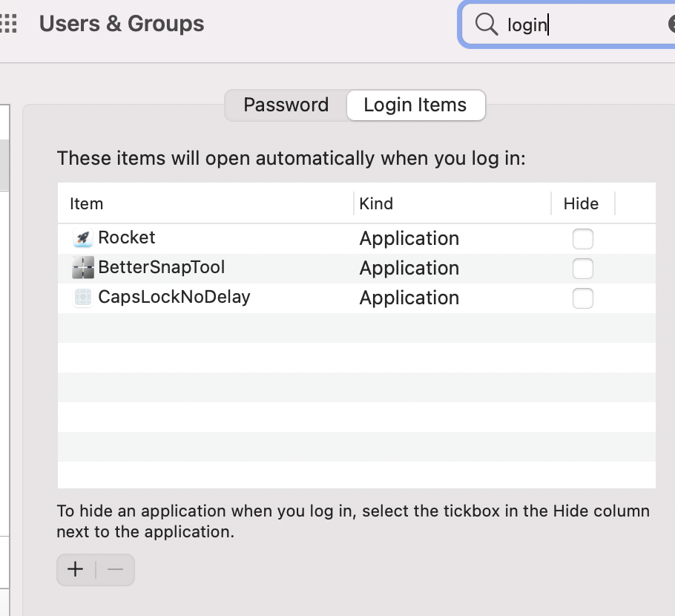Viewport: 675px width, 616px height.
Task: Sort by the Item column header
Action: tap(87, 203)
